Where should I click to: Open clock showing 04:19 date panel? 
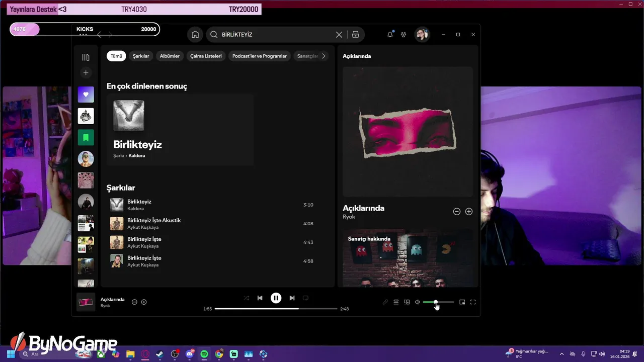coord(620,354)
